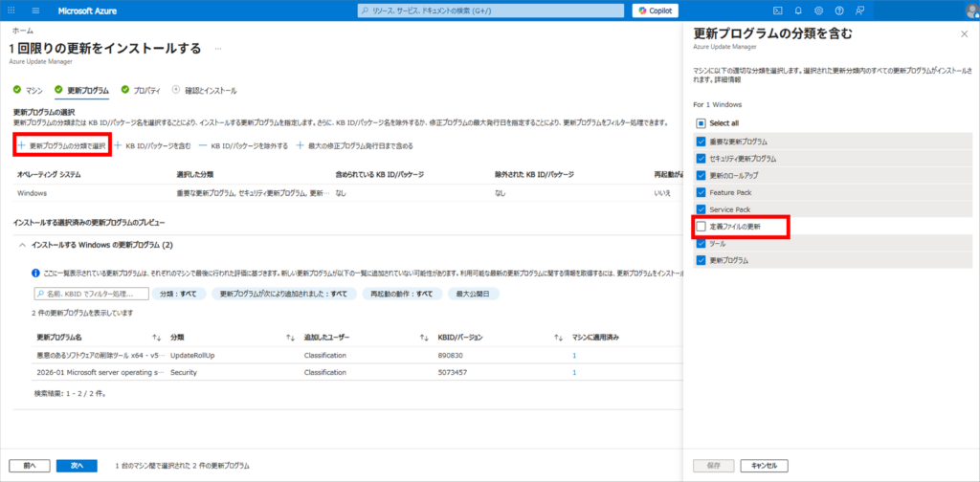The image size is (980, 482).
Task: Collapse インストールする Windows の更新プログラム section
Action: point(23,246)
